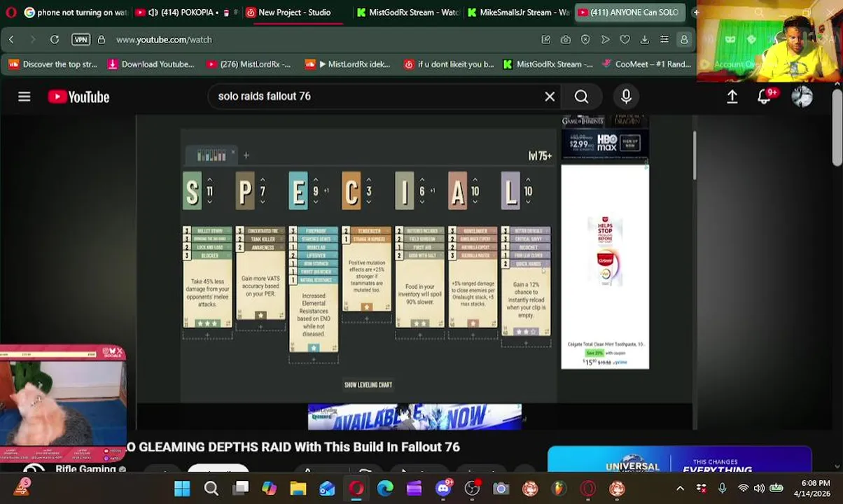Decrease Strength with its down arrow
Screen dimensions: 843x504
pyautogui.click(x=209, y=202)
